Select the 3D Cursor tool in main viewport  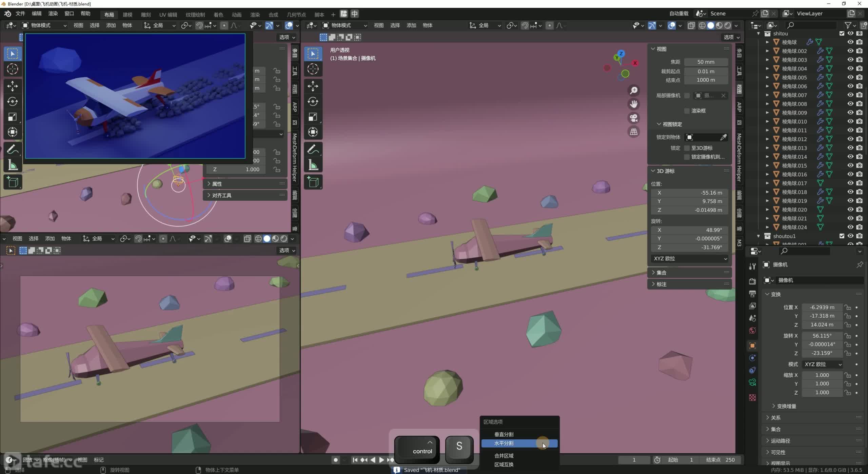[313, 69]
